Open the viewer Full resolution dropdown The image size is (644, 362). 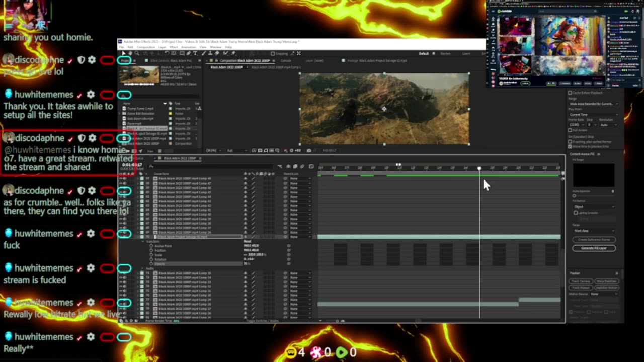tap(237, 150)
